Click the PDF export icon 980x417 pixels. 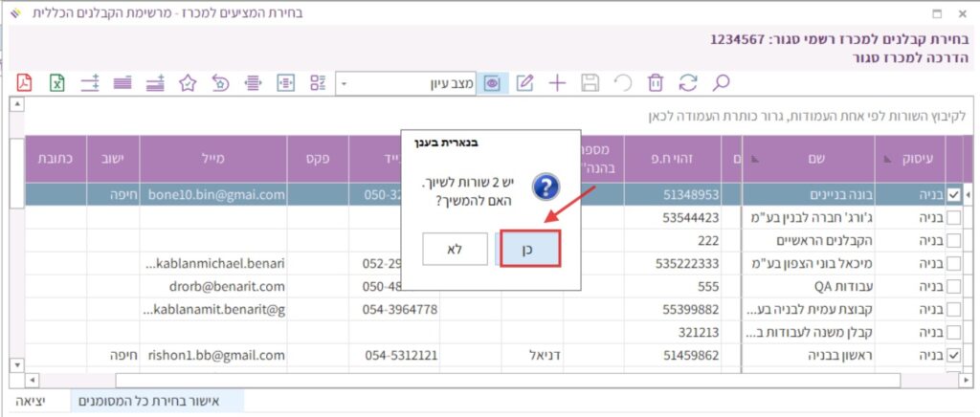[x=24, y=82]
